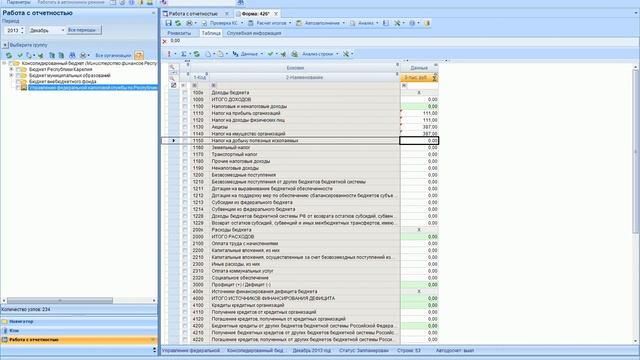Click the red exclamation icon in table toolbar
Viewport: 640px width, 360px height.
[169, 54]
